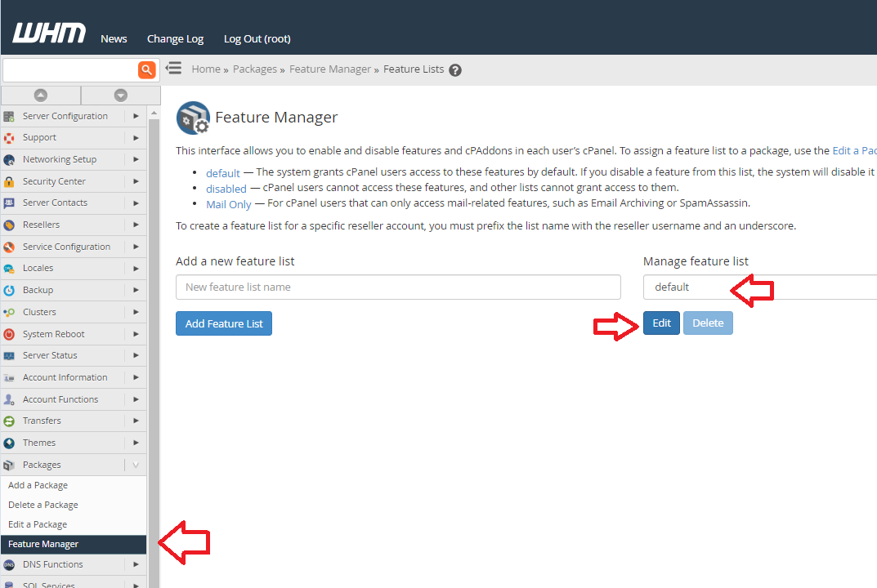Open help question mark icon next to Feature Lists

tap(455, 70)
